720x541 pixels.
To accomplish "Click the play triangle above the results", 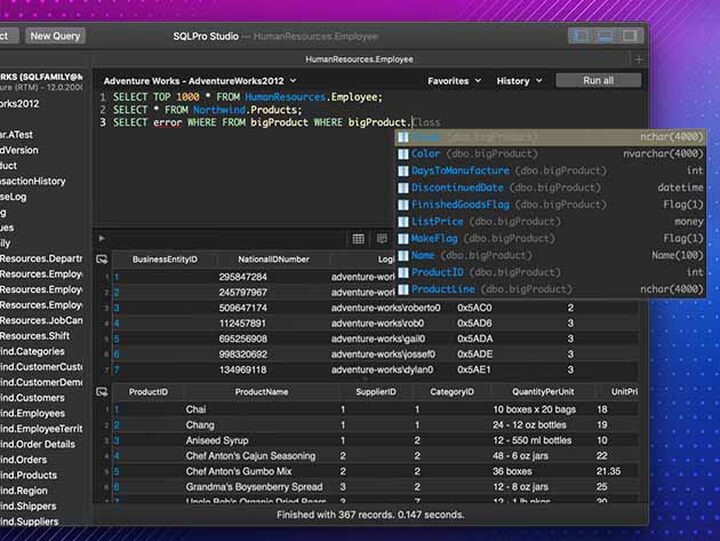I will (102, 238).
